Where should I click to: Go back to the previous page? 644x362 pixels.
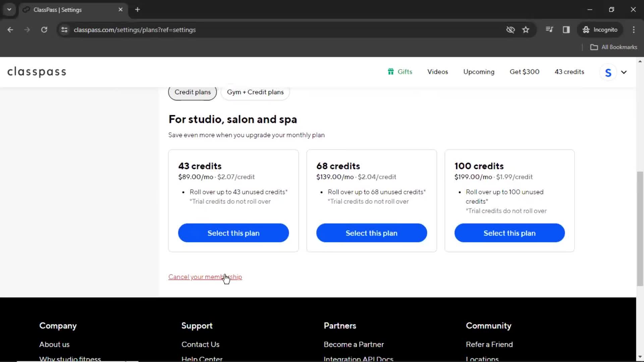[10, 30]
